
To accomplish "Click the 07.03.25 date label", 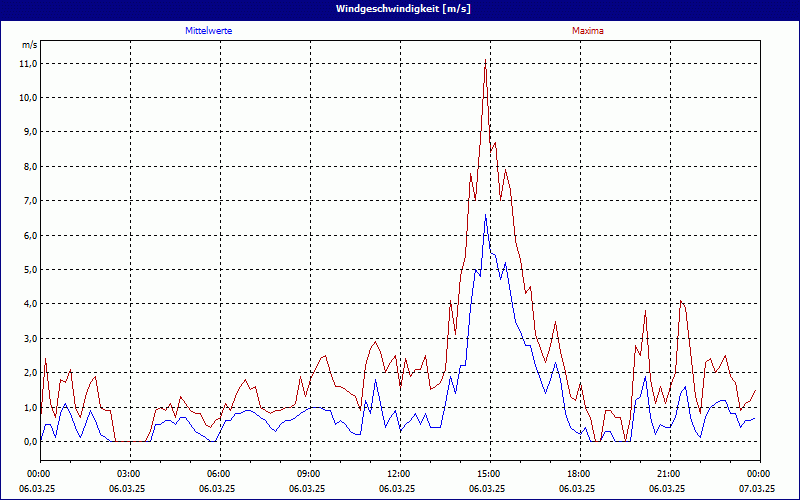I will click(x=757, y=489).
